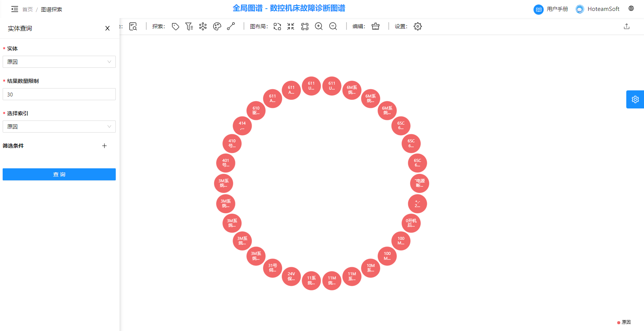Click the 查询 button

59,174
